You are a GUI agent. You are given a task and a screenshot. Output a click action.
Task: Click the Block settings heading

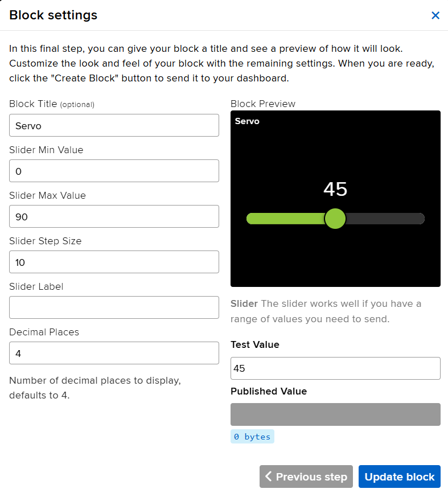[54, 15]
